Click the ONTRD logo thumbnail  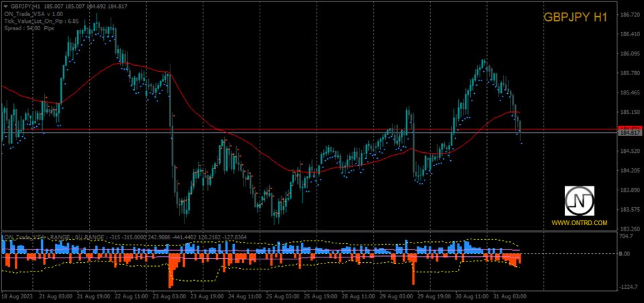(579, 200)
